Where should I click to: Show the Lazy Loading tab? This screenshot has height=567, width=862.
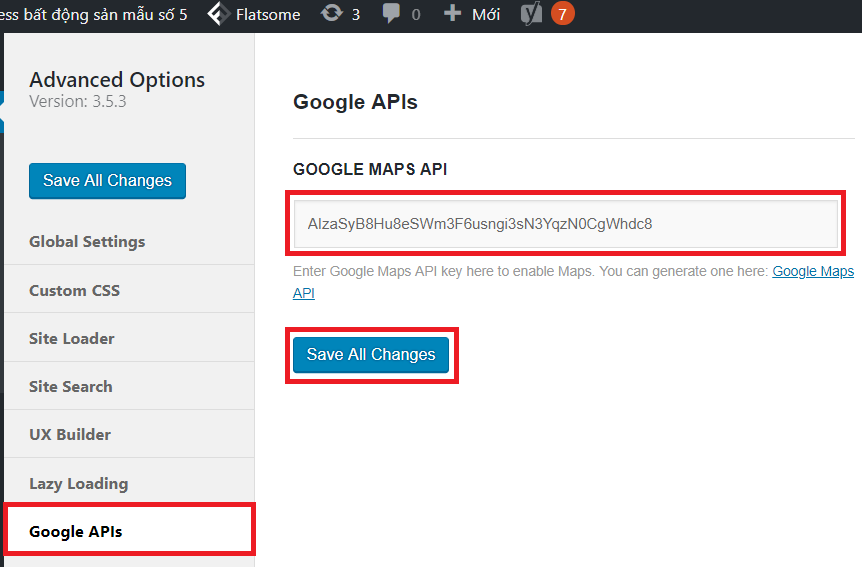coord(129,483)
